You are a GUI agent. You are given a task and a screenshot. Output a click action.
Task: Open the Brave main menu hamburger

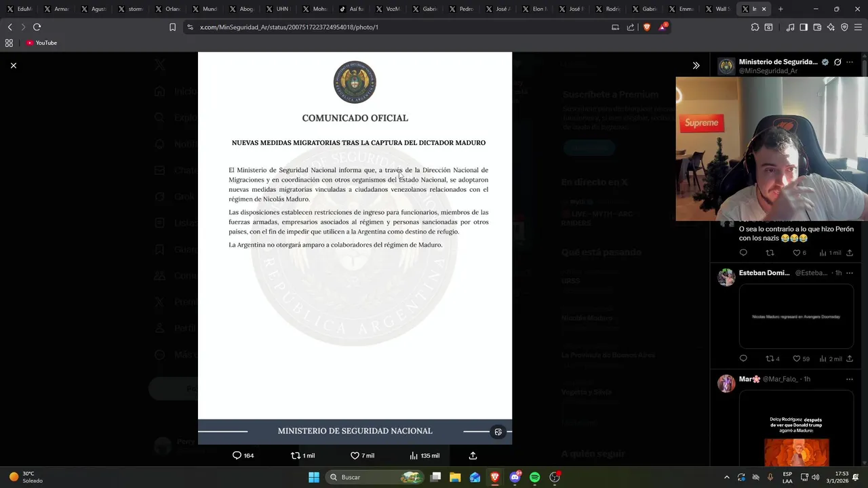click(x=858, y=27)
